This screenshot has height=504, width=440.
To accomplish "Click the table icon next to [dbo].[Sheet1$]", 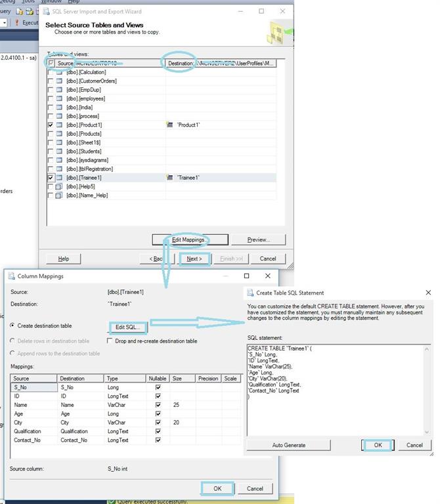I will pos(59,142).
